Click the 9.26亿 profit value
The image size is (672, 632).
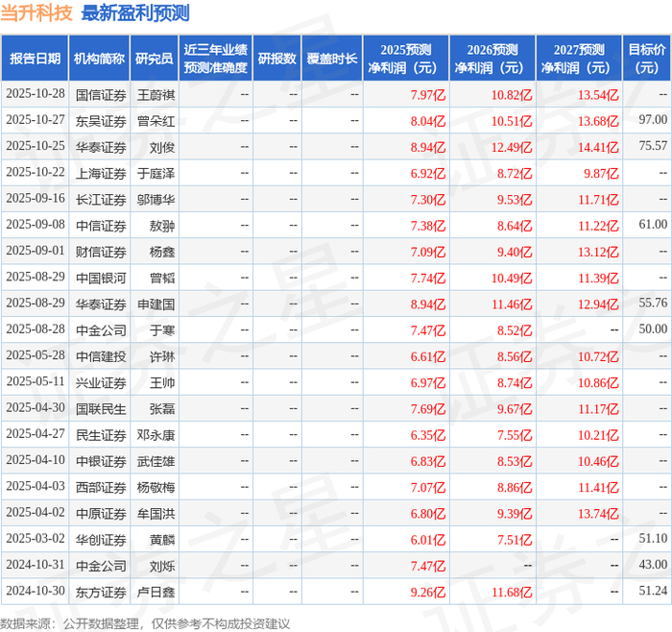pos(428,592)
